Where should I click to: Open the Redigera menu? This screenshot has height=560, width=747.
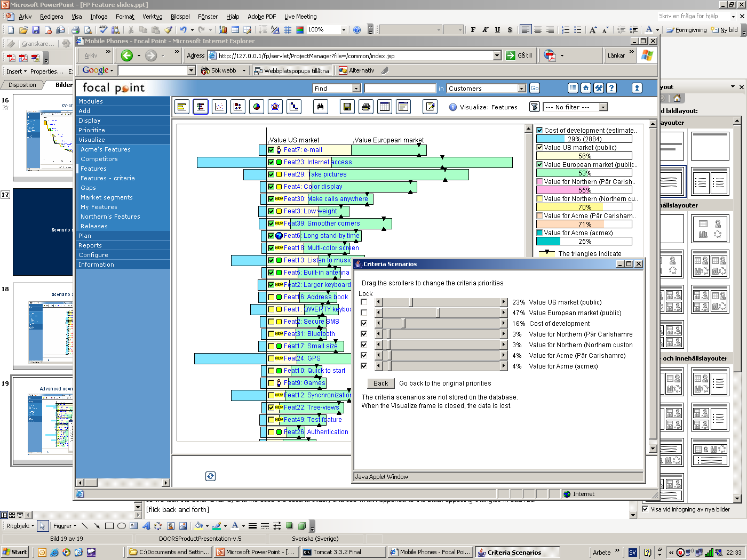(51, 17)
